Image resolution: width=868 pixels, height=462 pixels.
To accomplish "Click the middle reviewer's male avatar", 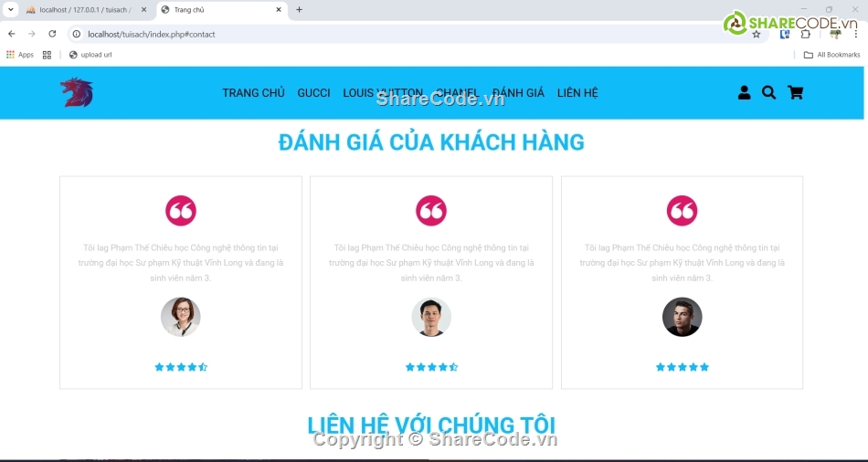I will tap(431, 317).
